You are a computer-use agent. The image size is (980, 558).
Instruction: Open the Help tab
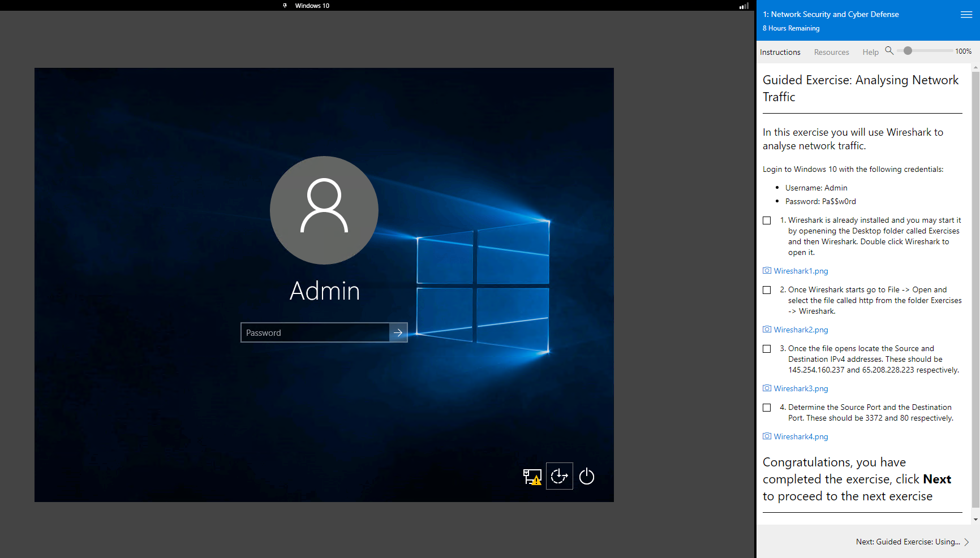pos(870,52)
